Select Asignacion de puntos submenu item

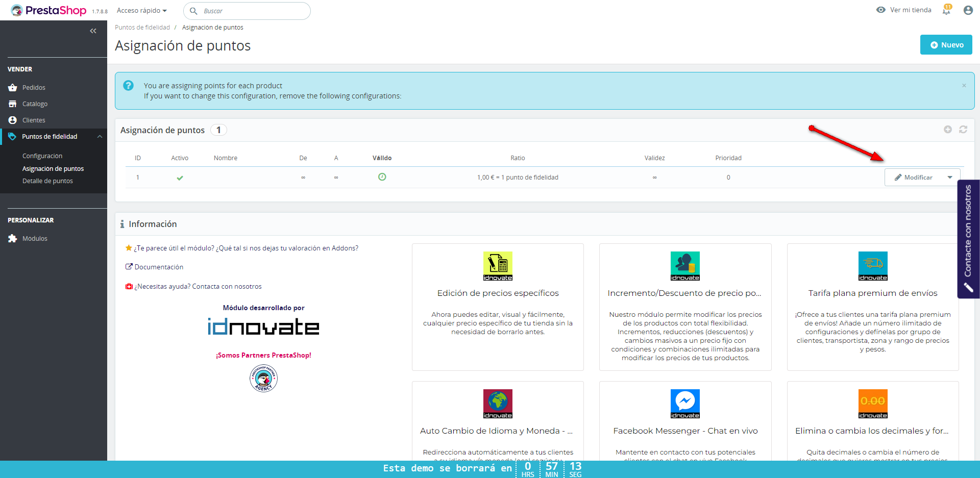[53, 169]
